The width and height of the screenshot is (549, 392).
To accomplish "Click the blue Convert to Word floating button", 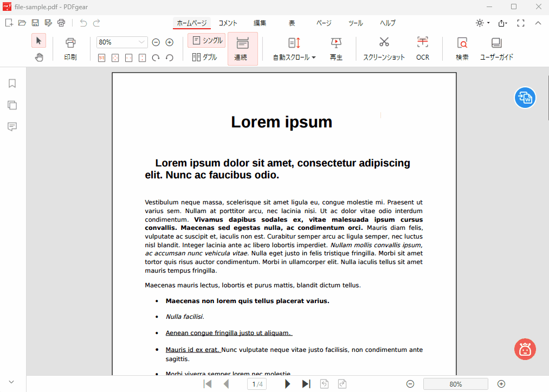I will (x=525, y=98).
